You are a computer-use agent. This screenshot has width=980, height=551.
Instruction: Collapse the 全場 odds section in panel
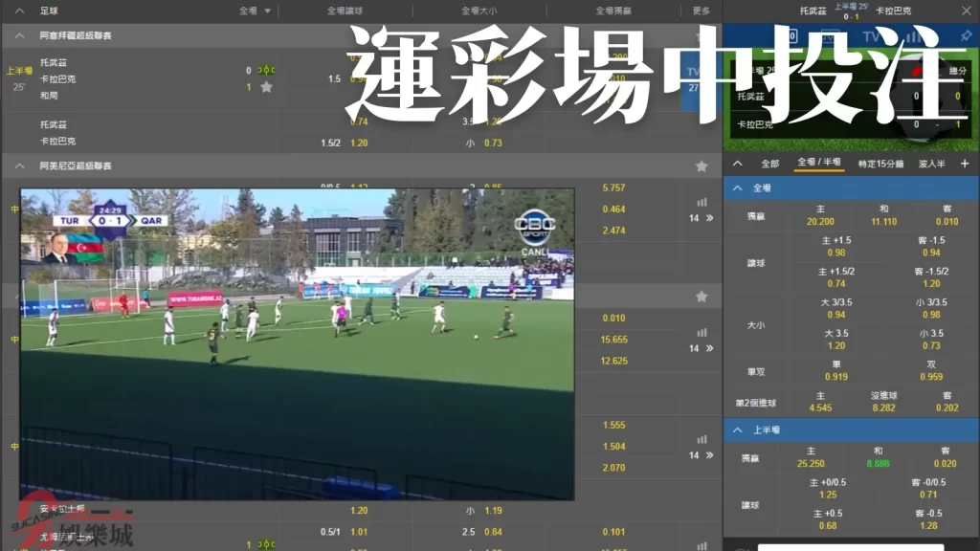click(737, 188)
